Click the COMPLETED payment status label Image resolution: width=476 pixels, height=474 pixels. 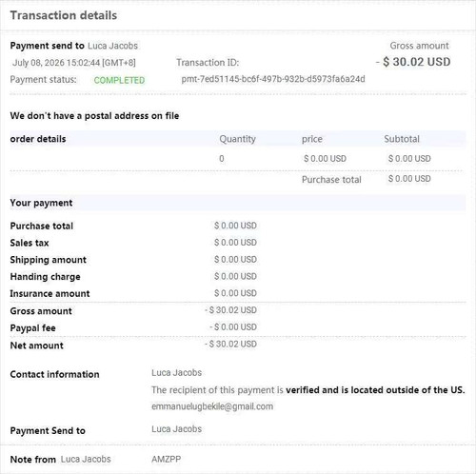(x=119, y=80)
